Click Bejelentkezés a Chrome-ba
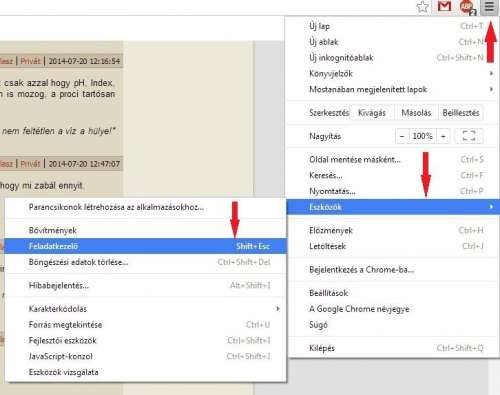Image resolution: width=500 pixels, height=395 pixels. [393, 270]
